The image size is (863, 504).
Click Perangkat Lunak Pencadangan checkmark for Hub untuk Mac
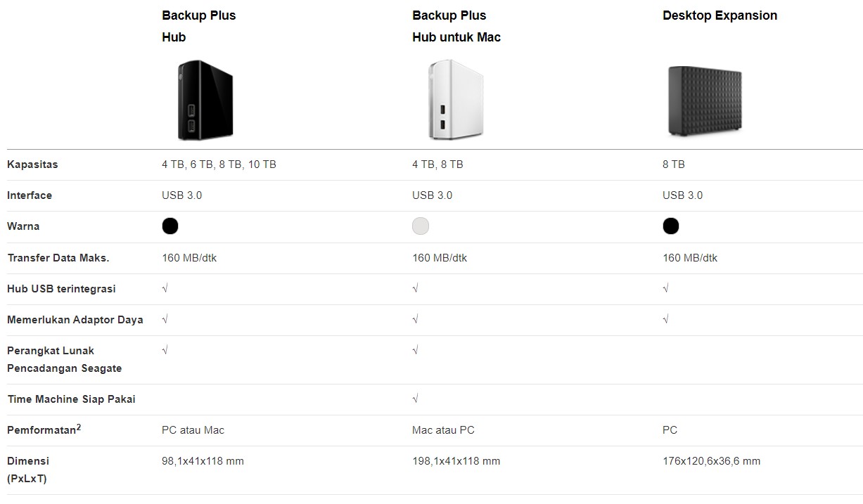point(415,350)
